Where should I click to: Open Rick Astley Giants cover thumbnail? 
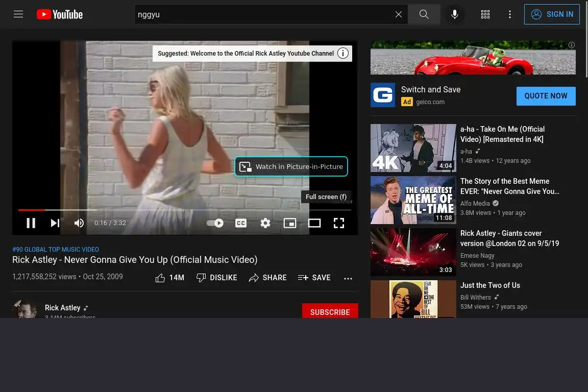[x=413, y=252]
